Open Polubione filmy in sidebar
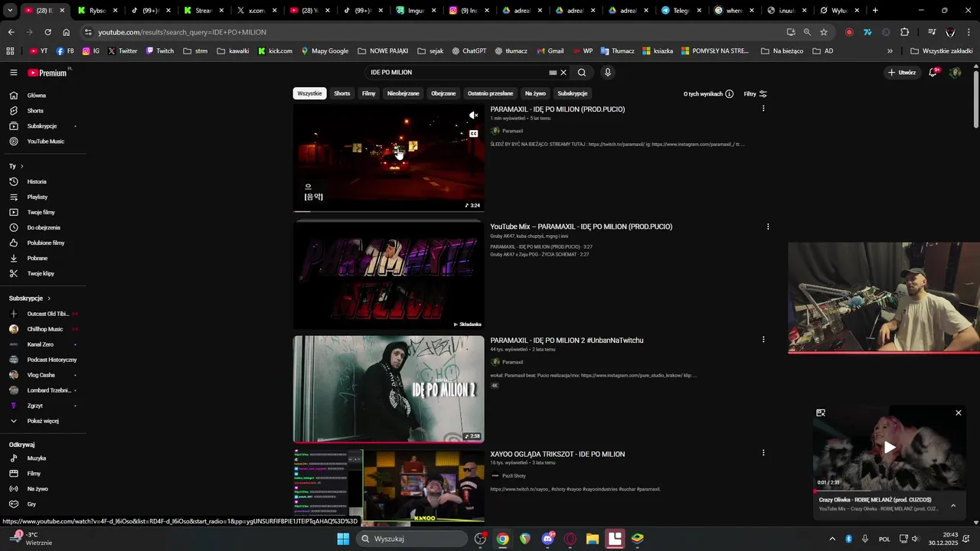This screenshot has width=980, height=551. coord(44,243)
